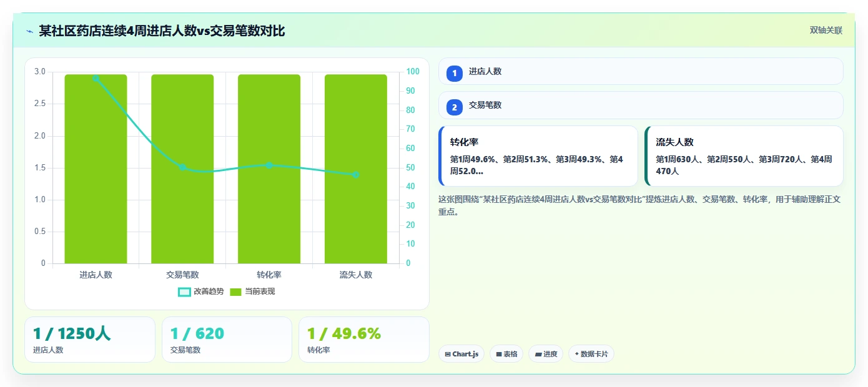Click the 转化率 info card

coord(538,156)
